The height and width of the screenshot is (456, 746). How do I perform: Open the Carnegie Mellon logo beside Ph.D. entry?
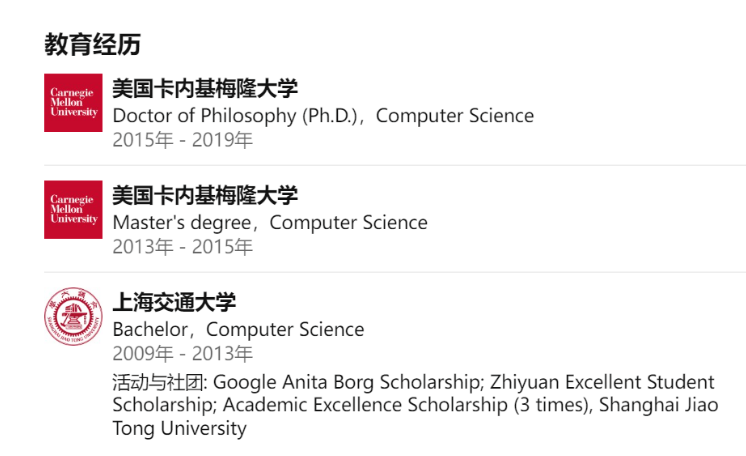(73, 102)
